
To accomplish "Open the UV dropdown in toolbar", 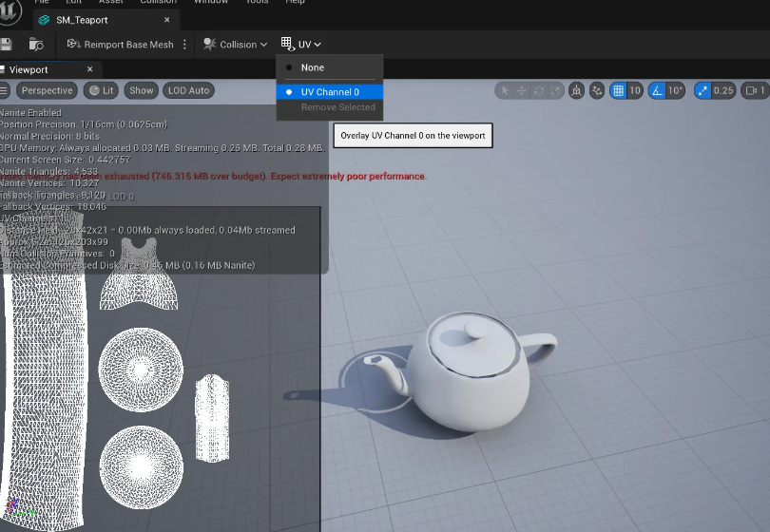I will [301, 44].
